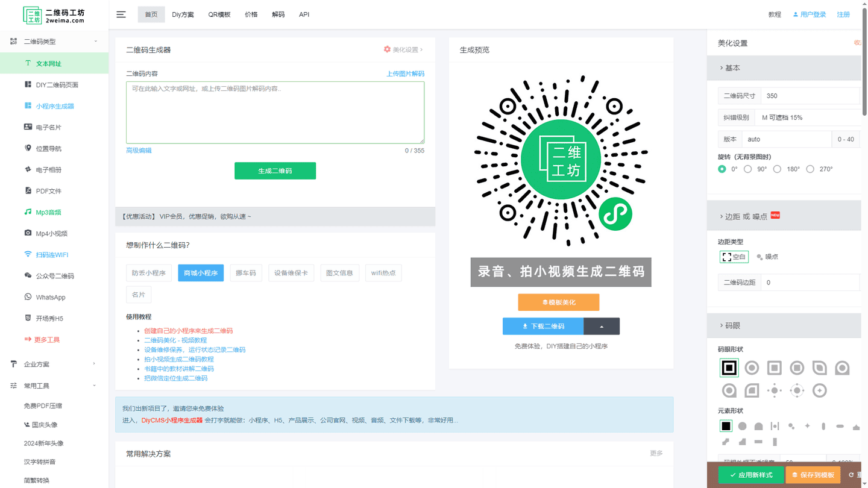868x488 pixels.
Task: Collapse the 常用工具 sidebar section
Action: pos(54,386)
